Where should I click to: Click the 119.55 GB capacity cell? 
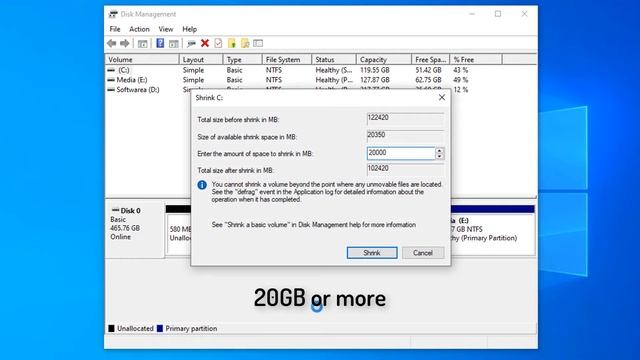[375, 70]
